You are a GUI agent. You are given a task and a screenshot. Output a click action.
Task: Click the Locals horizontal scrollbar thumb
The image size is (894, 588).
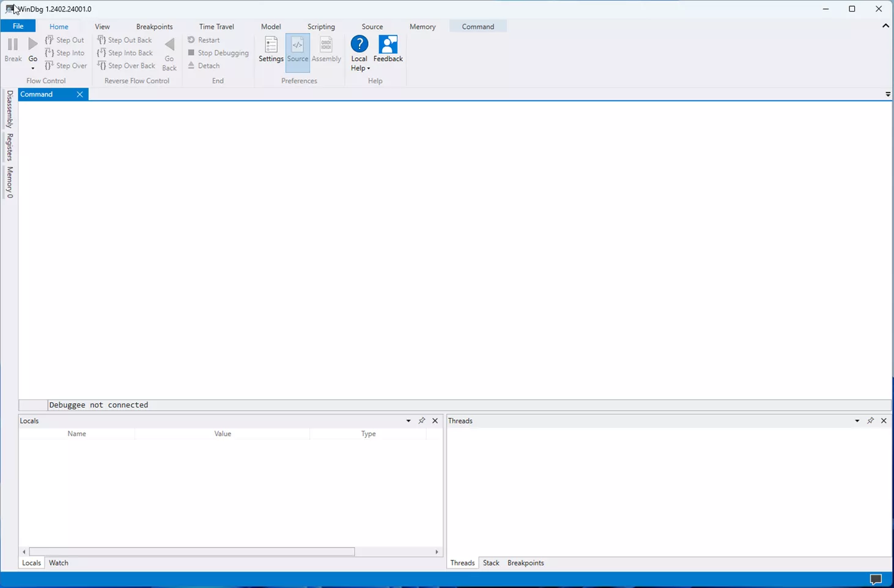click(192, 551)
